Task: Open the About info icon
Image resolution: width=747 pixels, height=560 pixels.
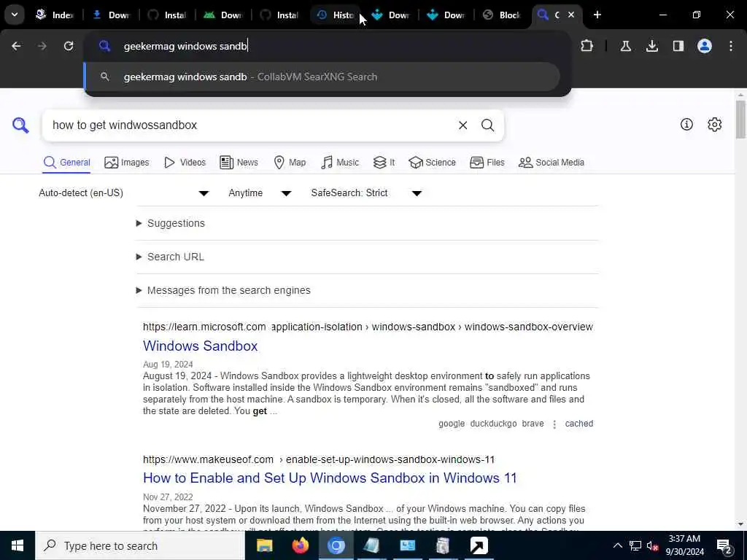Action: click(686, 125)
